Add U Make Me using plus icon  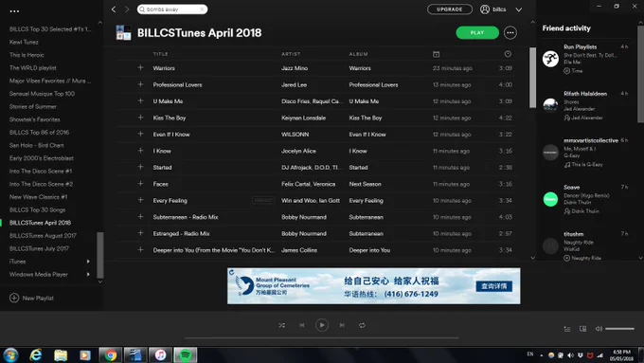(x=140, y=100)
